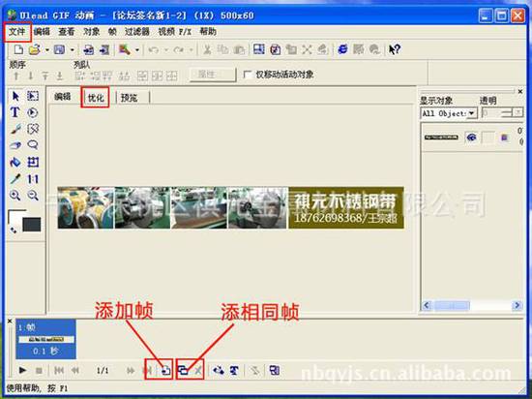This screenshot has height=399, width=532.
Task: Open the 过滤器 menu
Action: 137,32
